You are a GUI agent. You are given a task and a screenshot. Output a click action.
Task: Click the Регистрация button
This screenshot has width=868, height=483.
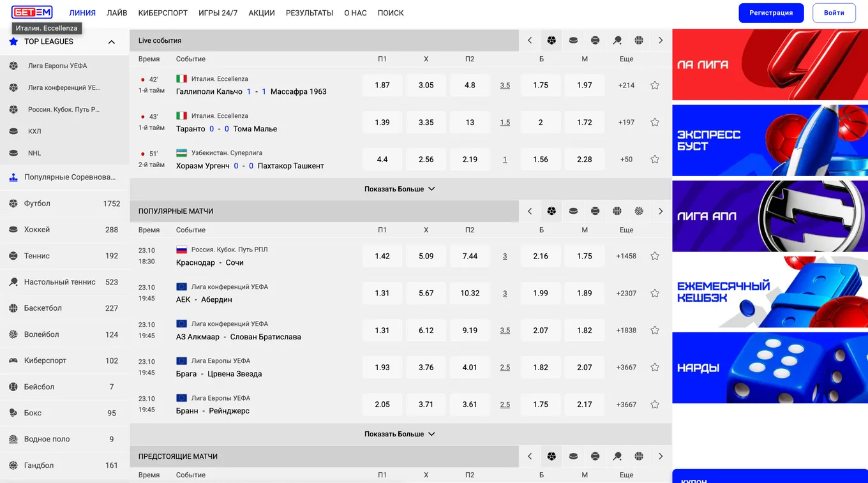pyautogui.click(x=771, y=13)
